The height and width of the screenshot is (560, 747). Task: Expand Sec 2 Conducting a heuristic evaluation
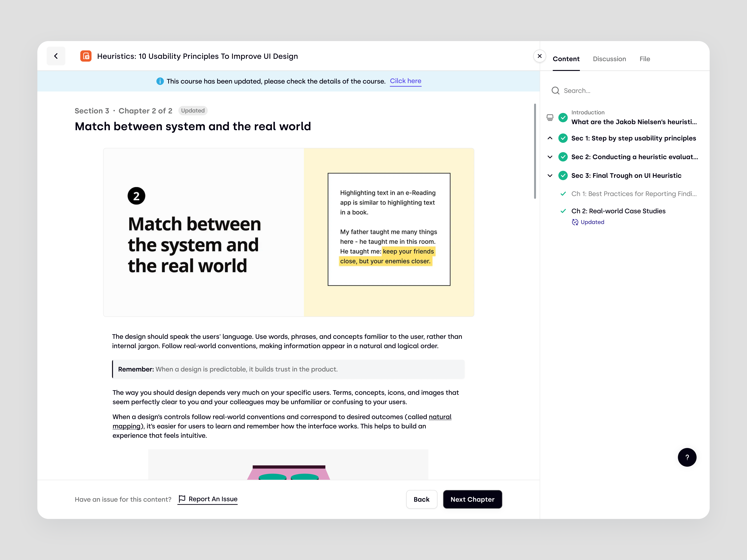550,157
